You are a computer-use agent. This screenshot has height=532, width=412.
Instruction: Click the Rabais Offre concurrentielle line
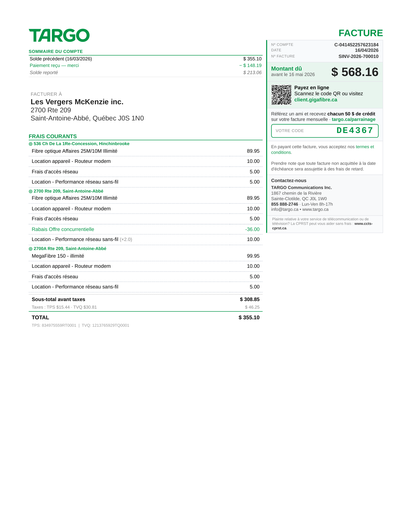[63, 229]
